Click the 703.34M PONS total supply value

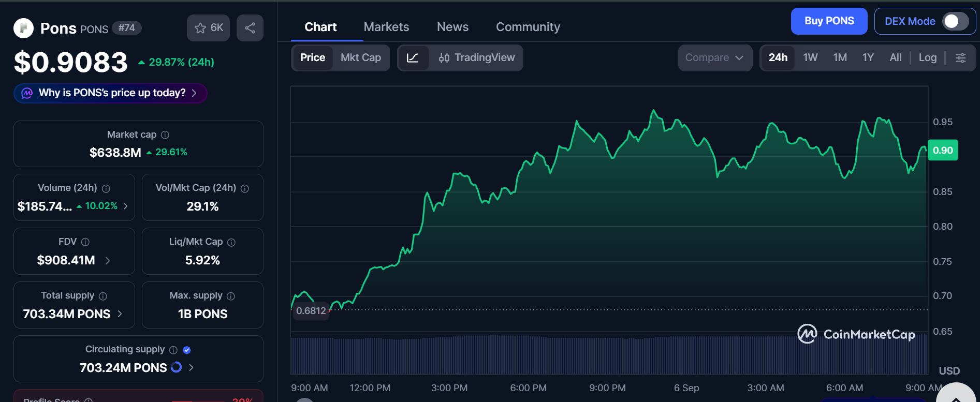[67, 314]
